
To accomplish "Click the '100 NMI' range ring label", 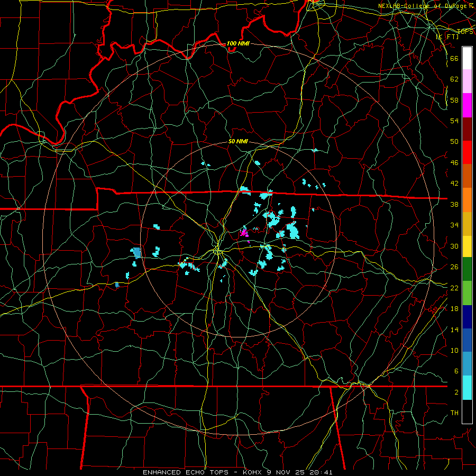I will pos(238,44).
